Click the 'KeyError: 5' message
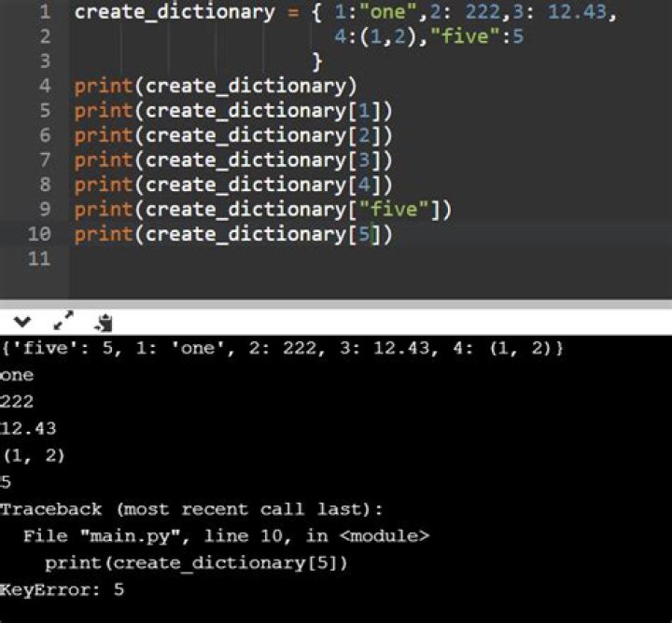672x623 pixels. pos(63,590)
